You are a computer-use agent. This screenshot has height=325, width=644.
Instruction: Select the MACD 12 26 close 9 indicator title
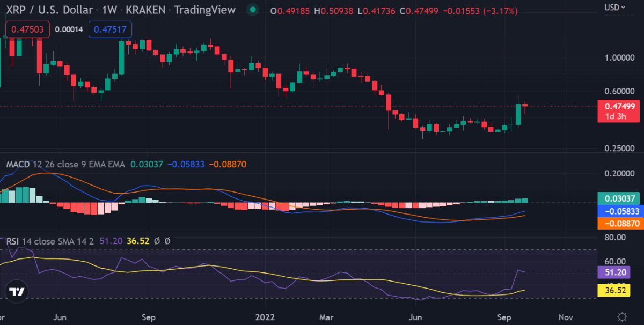point(65,164)
